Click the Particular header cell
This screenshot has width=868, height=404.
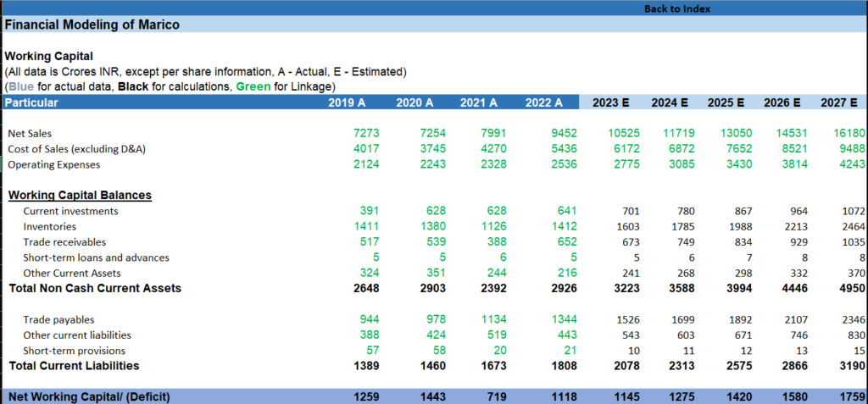pyautogui.click(x=32, y=102)
